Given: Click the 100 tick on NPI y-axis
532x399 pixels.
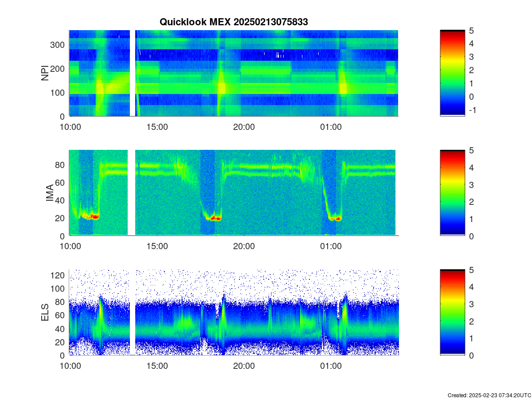Looking at the screenshot, I should coord(59,93).
